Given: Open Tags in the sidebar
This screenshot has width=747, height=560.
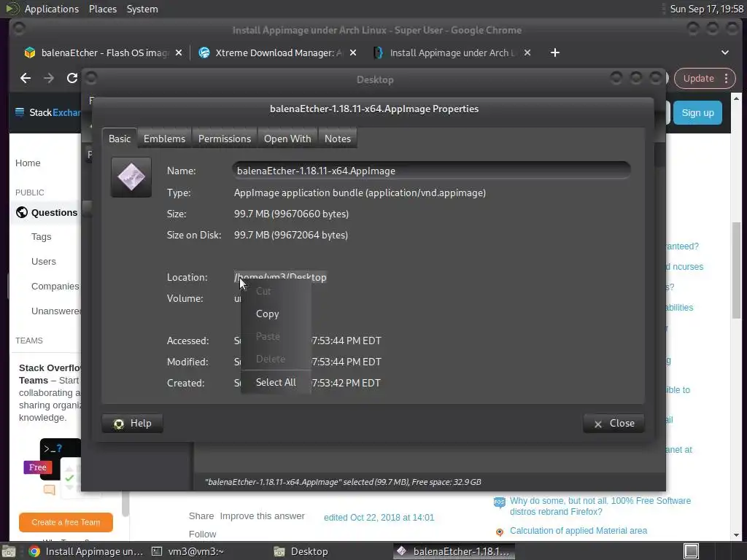Looking at the screenshot, I should (42, 237).
